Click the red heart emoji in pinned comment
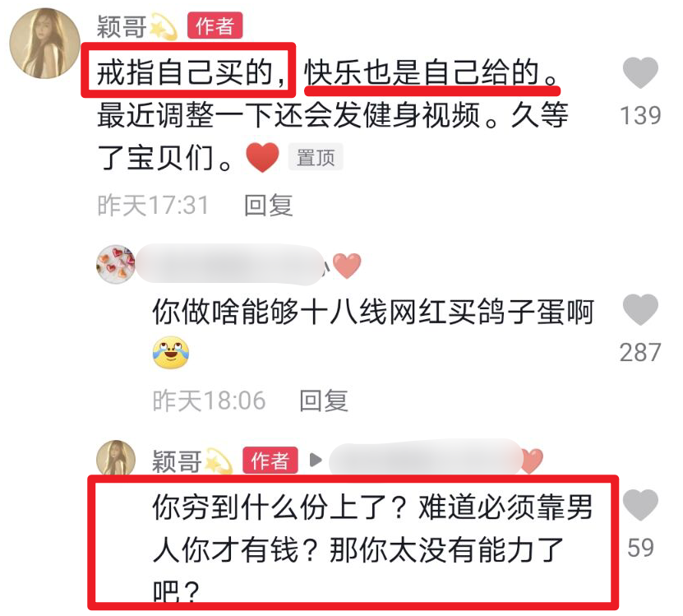 [262, 157]
